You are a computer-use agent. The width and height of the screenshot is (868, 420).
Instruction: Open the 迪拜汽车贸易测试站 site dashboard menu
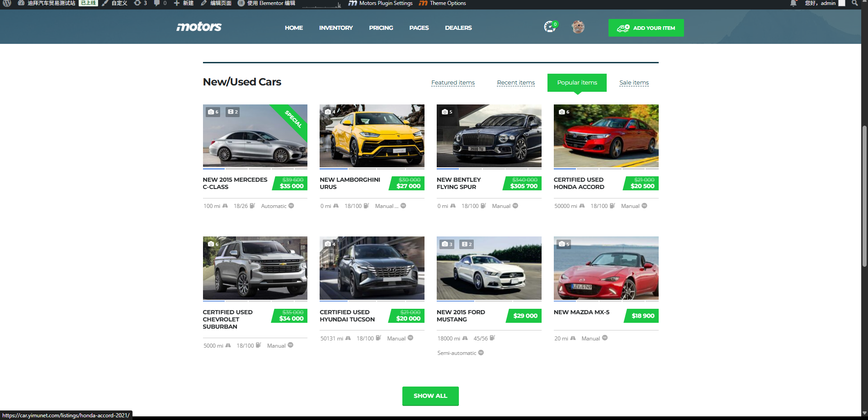[47, 3]
